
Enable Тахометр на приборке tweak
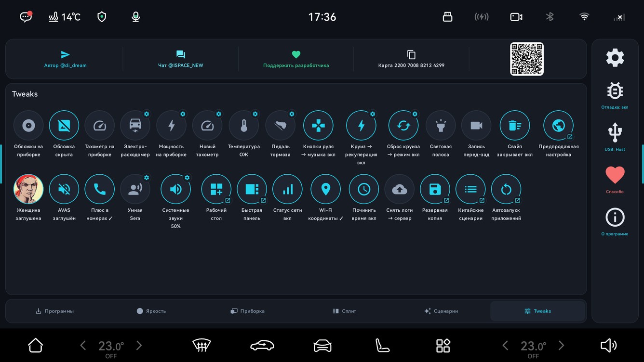(100, 126)
